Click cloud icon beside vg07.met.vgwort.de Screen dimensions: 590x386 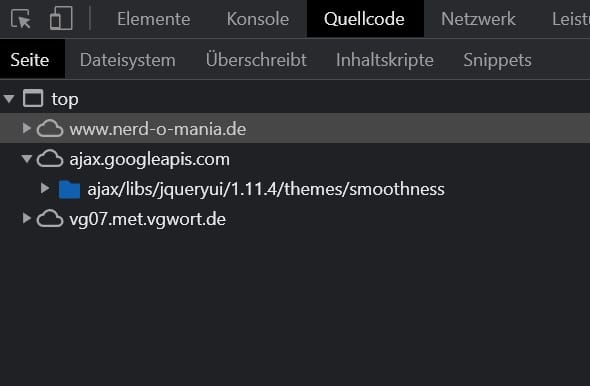50,219
